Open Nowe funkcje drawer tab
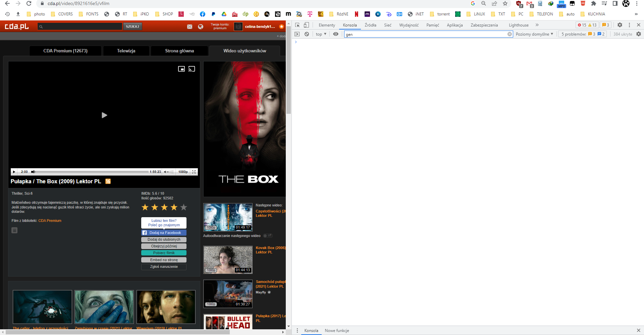 point(337,331)
